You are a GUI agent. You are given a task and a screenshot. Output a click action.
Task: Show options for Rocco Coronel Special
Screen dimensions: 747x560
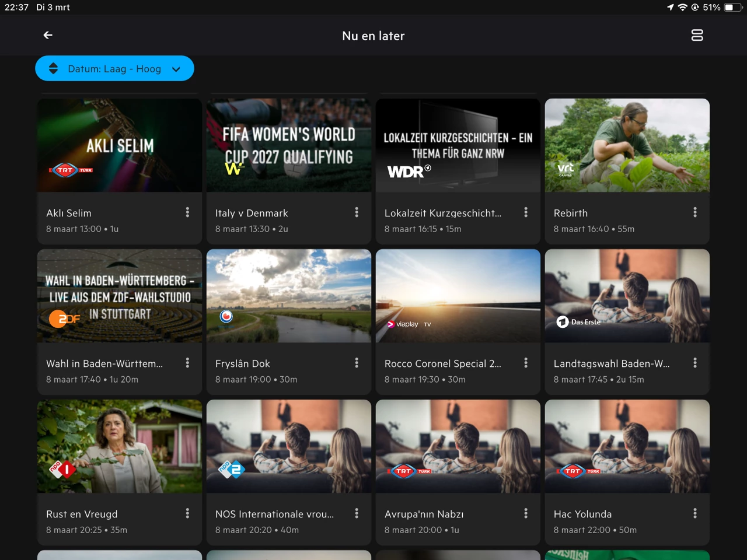point(525,363)
